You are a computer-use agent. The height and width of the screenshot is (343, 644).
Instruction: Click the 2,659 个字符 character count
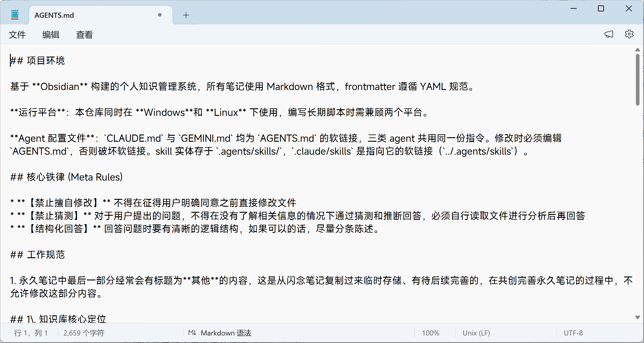84,333
